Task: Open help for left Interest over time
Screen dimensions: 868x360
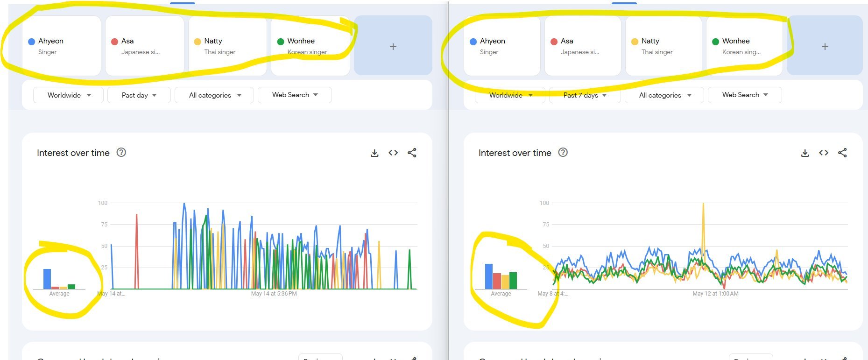Action: click(x=121, y=152)
